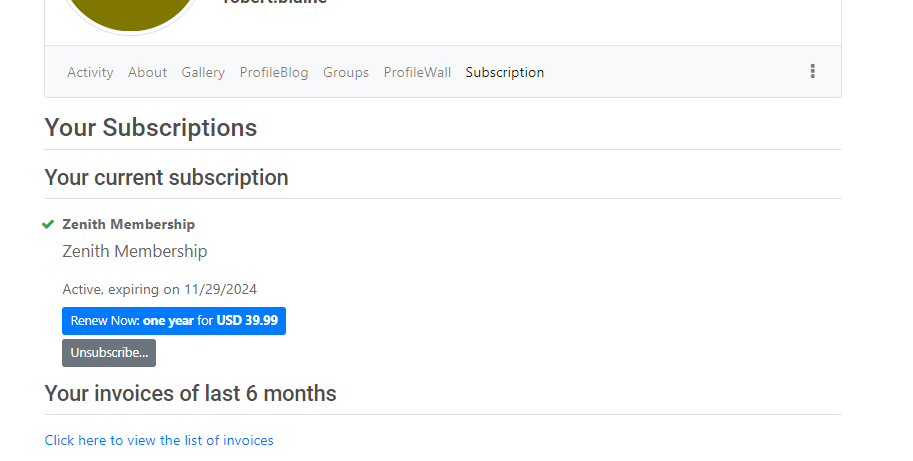
Task: View the ProfileWall tab
Action: tap(417, 72)
